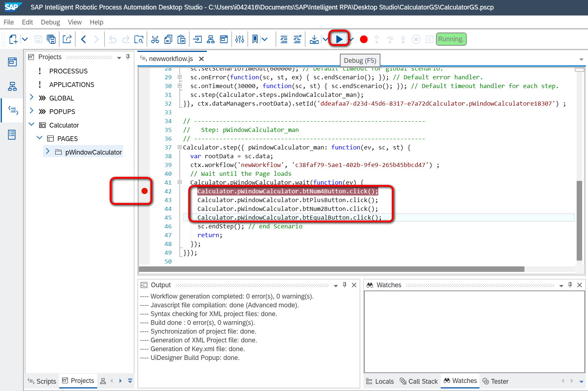This screenshot has height=391, width=588.
Task: Select the UI Designer list sidebar icon
Action: [x=12, y=134]
